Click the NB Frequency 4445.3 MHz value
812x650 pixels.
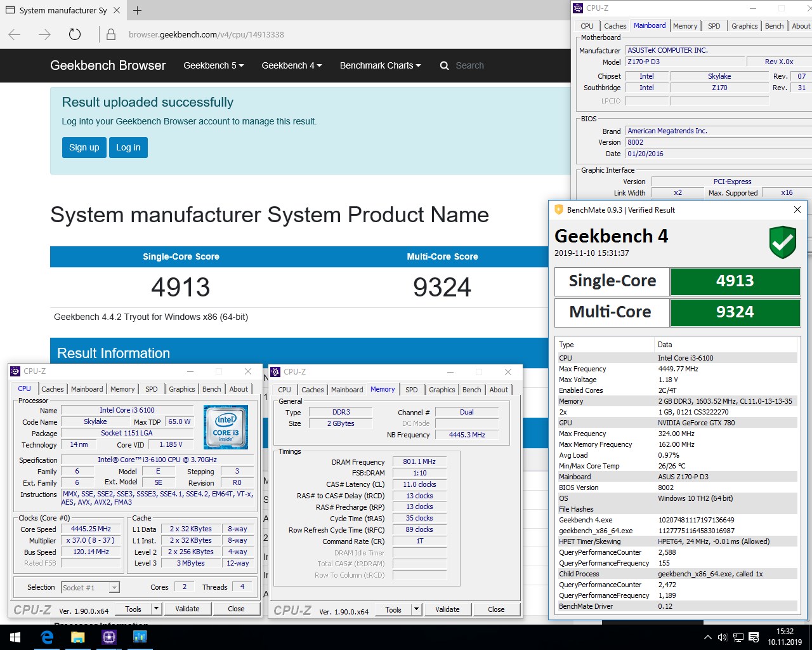click(x=467, y=435)
